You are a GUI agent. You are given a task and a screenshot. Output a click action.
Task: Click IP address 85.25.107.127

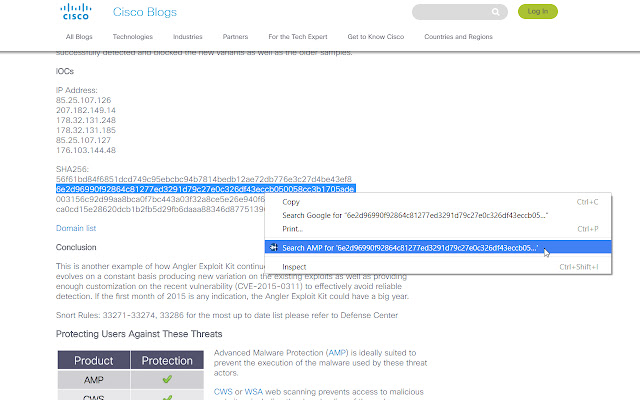83,140
